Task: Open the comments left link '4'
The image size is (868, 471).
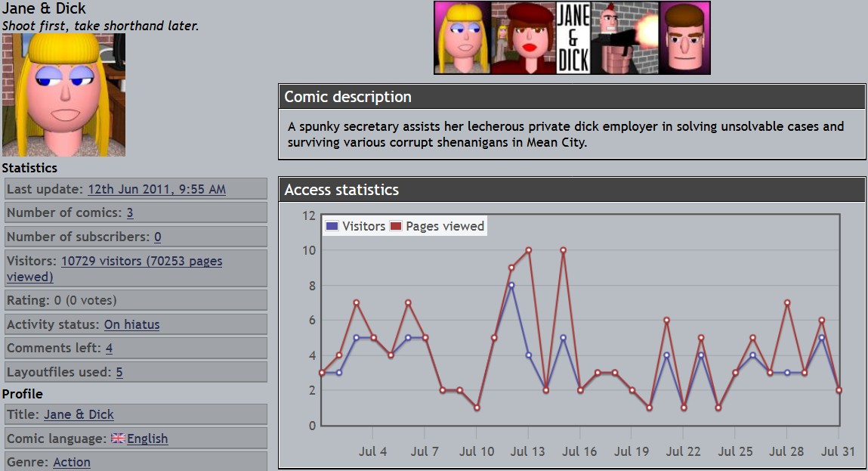Action: coord(109,349)
